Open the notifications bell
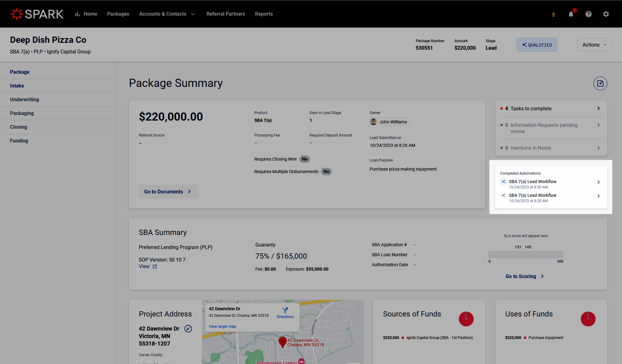This screenshot has height=364, width=622. [571, 14]
